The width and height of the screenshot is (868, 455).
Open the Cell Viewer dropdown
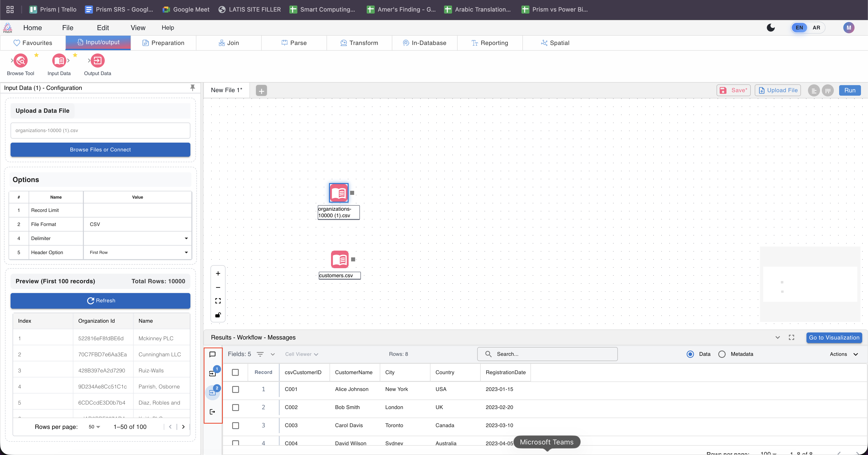tap(301, 354)
